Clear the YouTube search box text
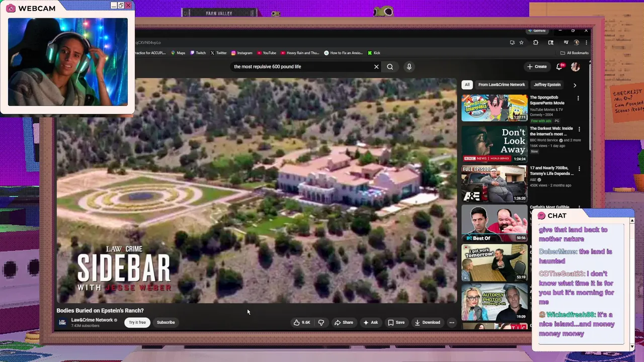The width and height of the screenshot is (644, 362). click(x=376, y=66)
